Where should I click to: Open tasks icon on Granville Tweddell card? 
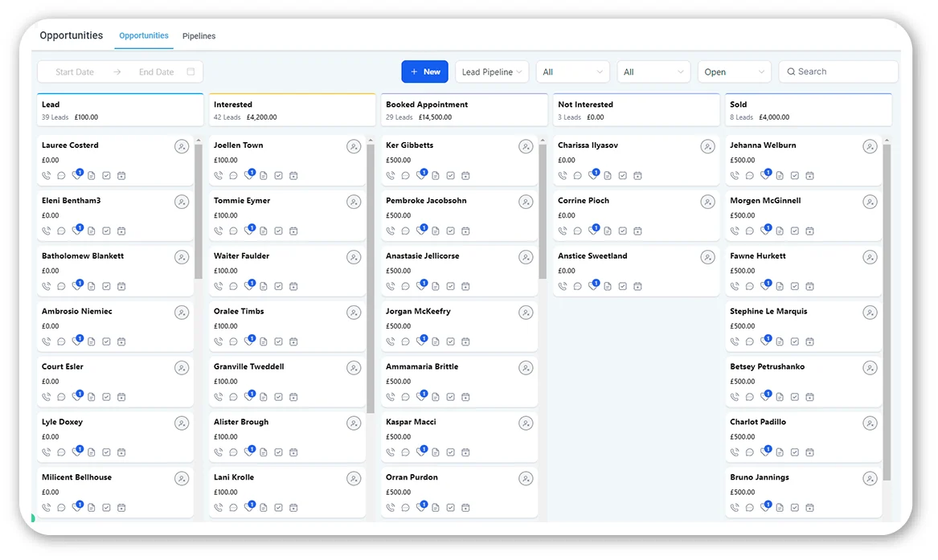click(279, 397)
